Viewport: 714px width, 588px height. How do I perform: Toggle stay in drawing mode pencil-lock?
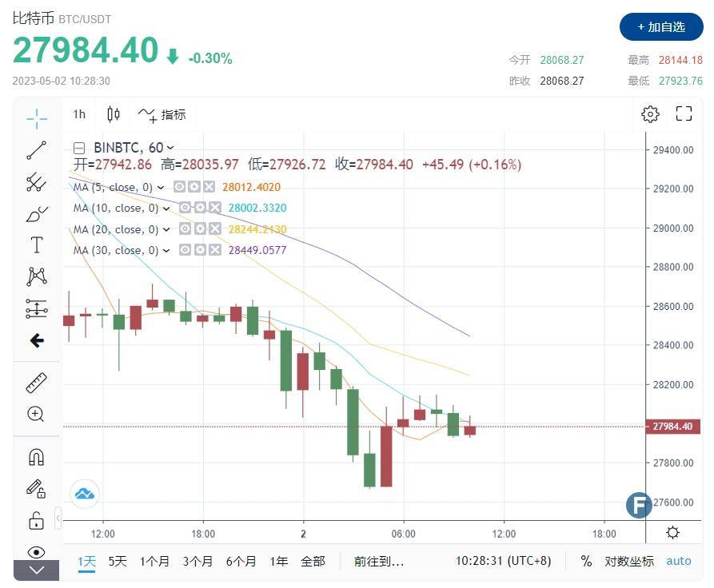37,489
